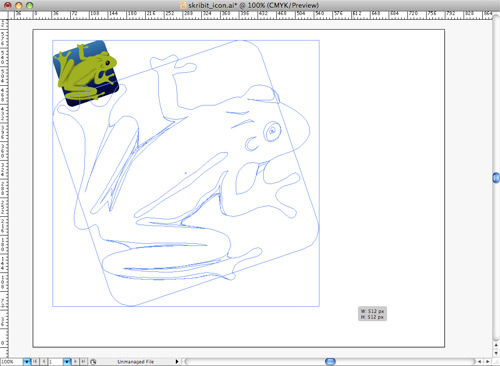Select the small colored frog icon artwork

tap(86, 73)
